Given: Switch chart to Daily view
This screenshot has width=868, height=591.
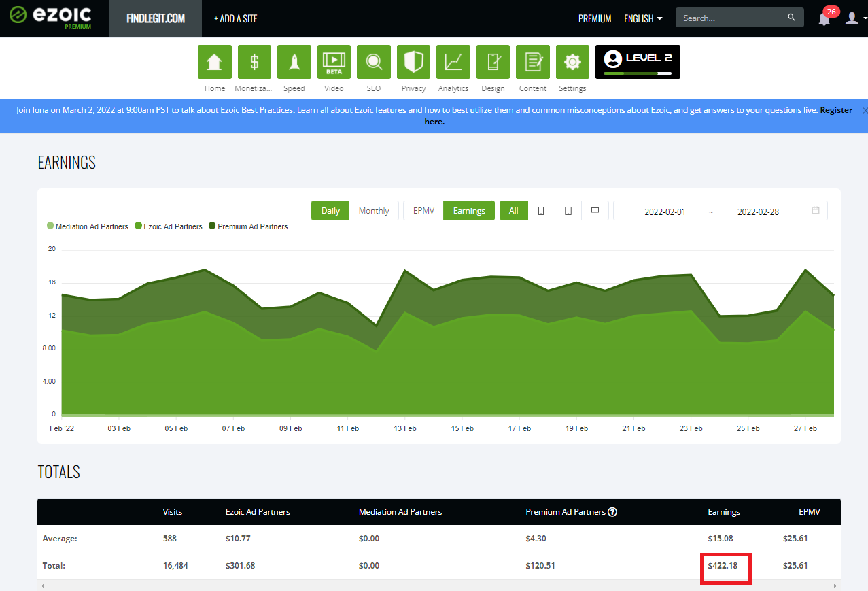Looking at the screenshot, I should click(330, 211).
